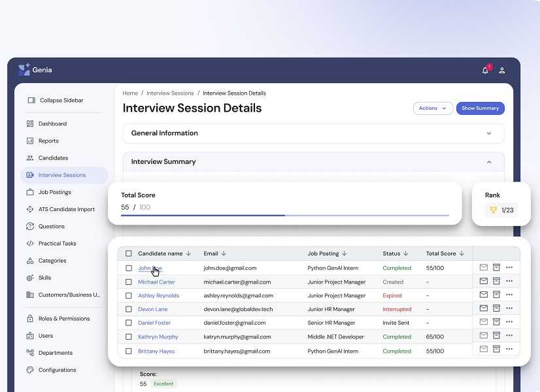Screen dimensions: 540x392
Task: Click the mail icon in John Doe's row
Action: (x=484, y=267)
